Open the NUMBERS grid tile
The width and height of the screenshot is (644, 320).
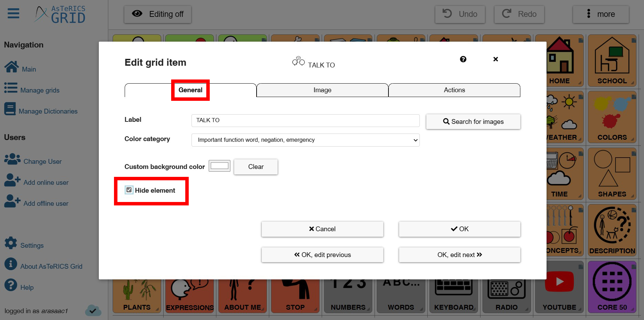pyautogui.click(x=348, y=296)
